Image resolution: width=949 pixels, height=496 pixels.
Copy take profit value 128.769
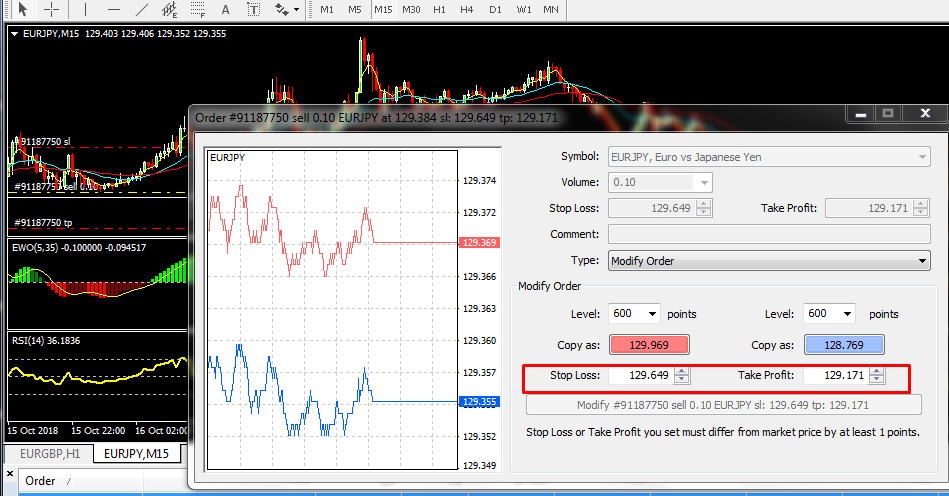point(844,345)
